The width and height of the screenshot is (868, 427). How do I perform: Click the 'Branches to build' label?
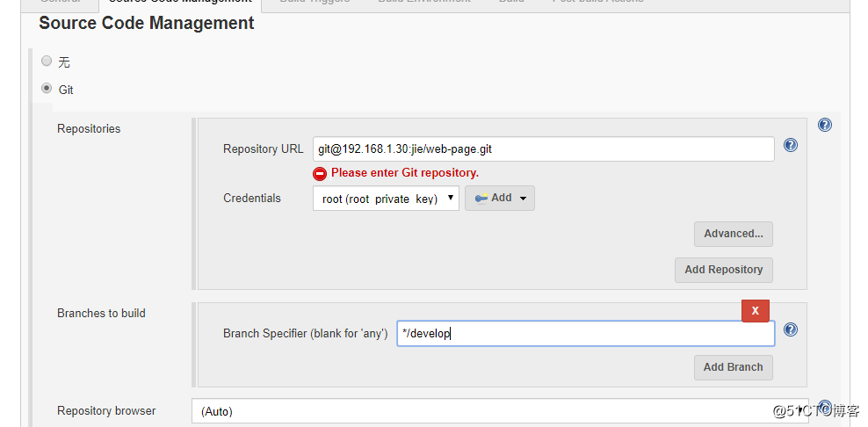[x=101, y=313]
